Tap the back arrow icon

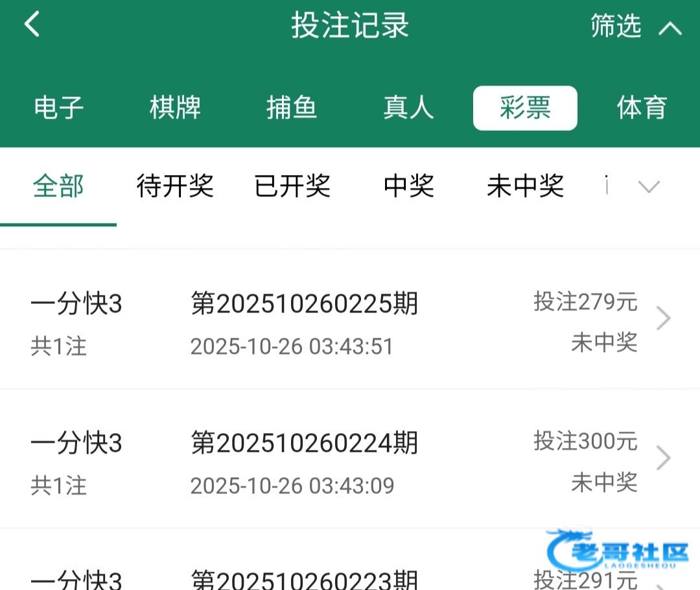32,25
